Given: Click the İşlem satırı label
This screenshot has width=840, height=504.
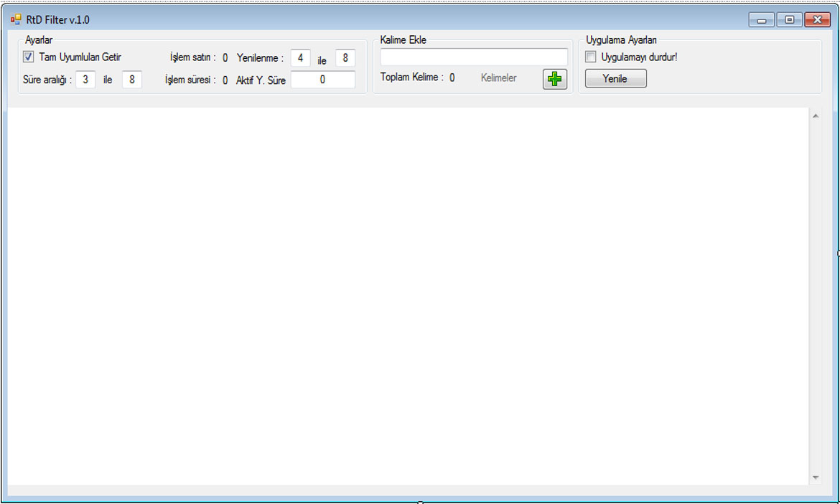Looking at the screenshot, I should pos(193,57).
